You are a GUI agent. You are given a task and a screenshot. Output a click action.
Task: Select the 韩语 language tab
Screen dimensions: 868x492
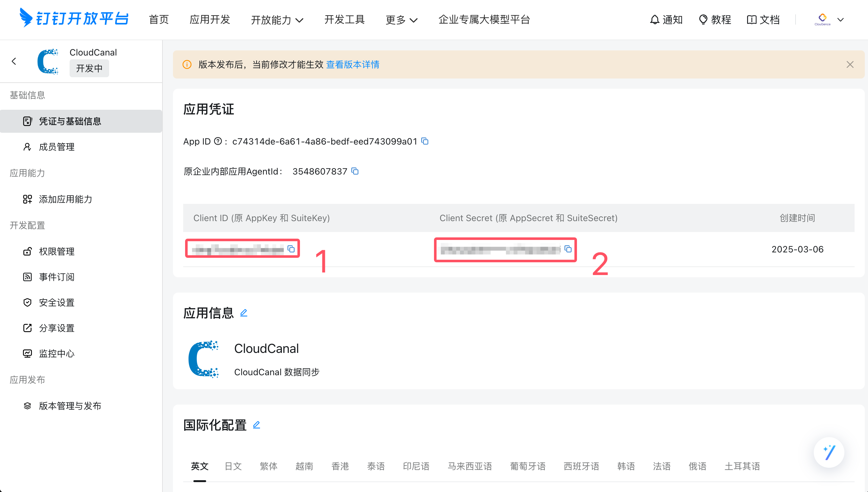(626, 466)
